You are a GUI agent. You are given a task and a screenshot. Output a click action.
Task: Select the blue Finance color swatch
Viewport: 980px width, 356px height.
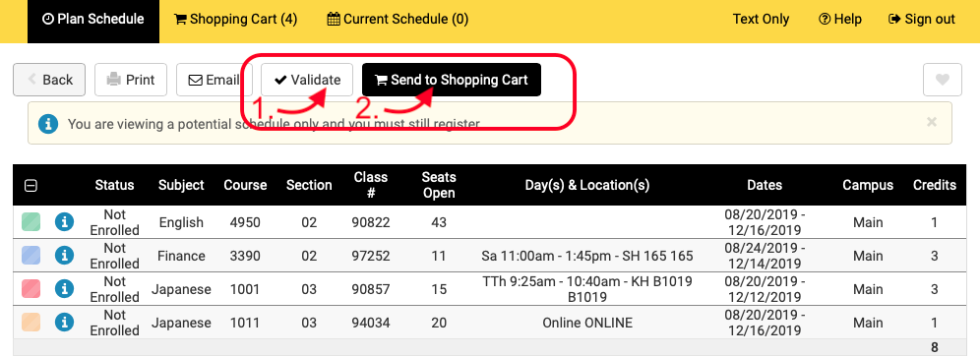(31, 255)
